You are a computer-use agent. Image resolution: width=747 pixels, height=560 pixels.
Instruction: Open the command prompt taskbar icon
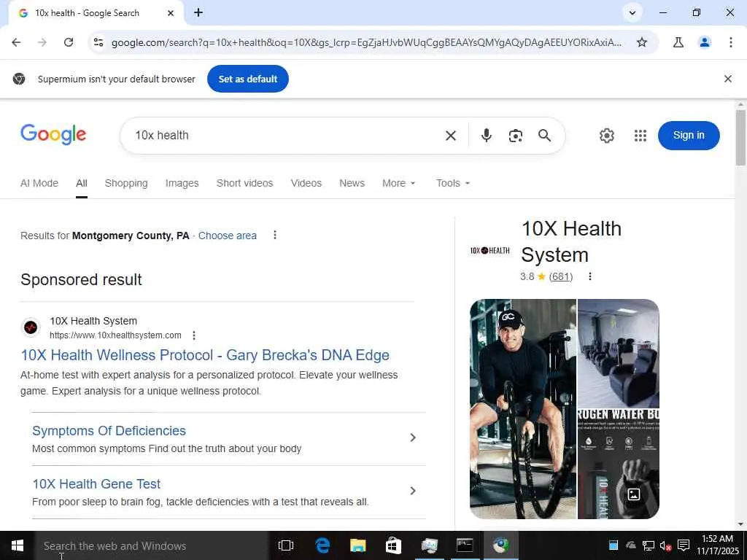[465, 545]
